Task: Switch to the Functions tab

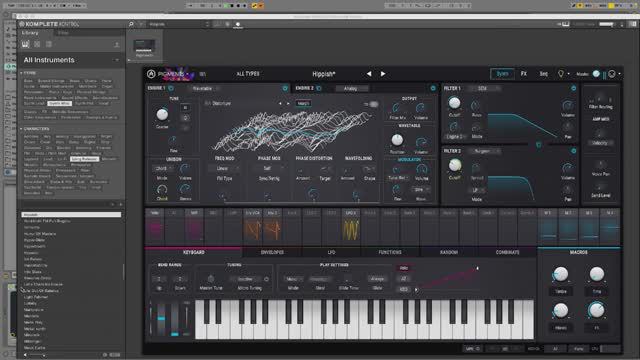Action: tap(390, 252)
